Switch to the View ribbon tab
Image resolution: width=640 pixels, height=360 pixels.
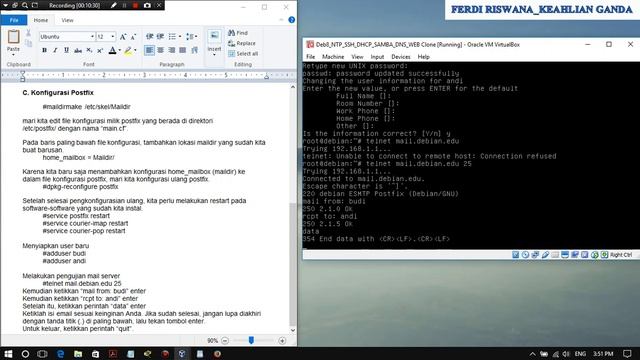click(x=67, y=20)
